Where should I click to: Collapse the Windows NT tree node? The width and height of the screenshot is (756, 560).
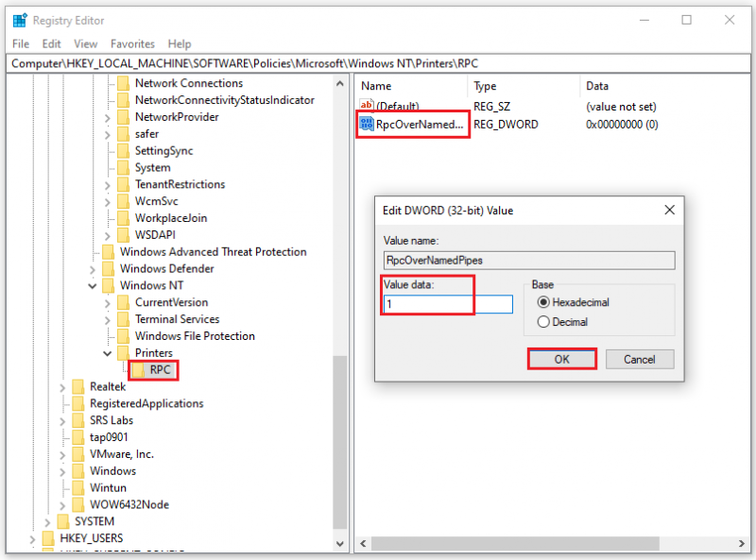tap(92, 286)
